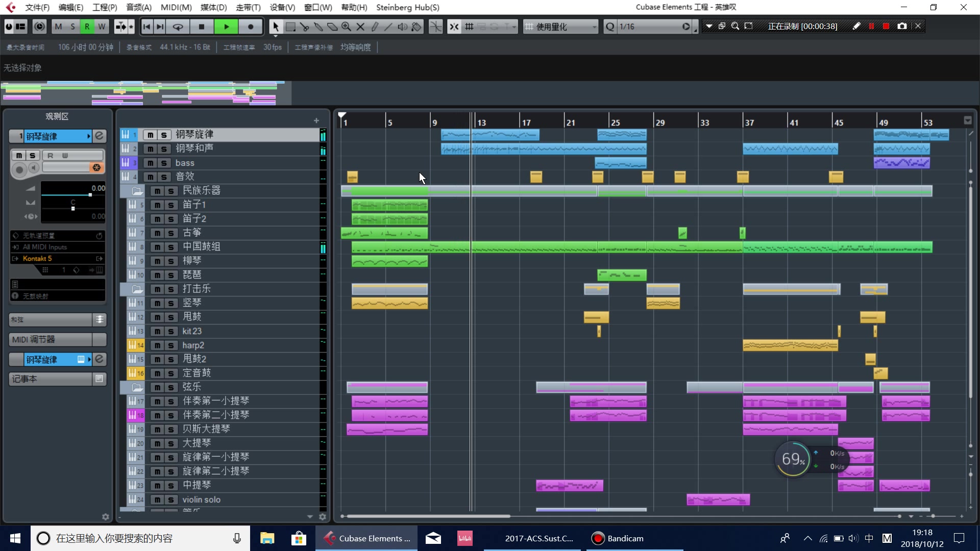Click the Windows search box

(x=140, y=538)
